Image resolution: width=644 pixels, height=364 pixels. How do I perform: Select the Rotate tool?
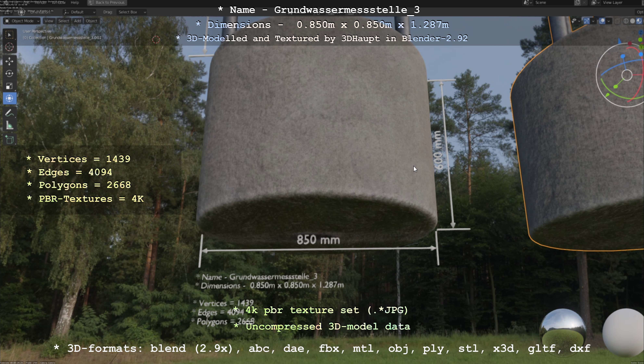coord(9,73)
